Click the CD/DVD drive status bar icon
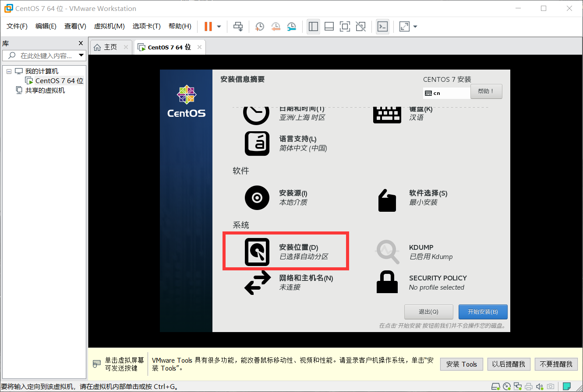The image size is (583, 392). coord(507,387)
